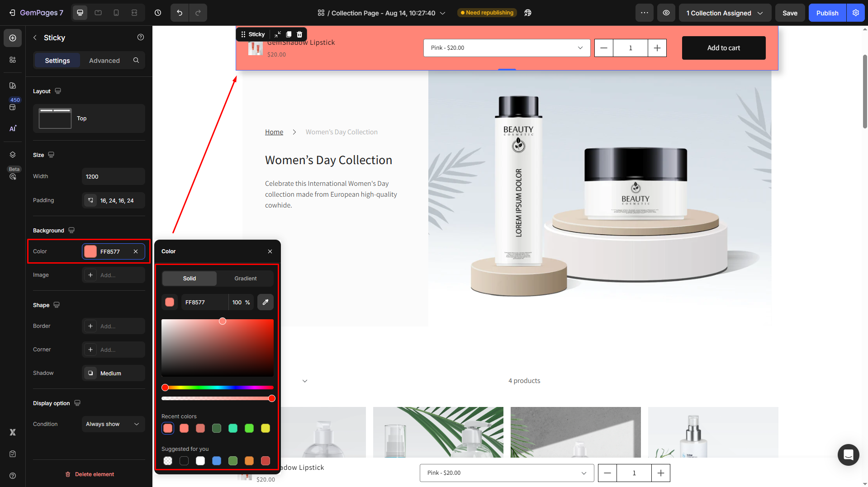Open the live chat support bubble
868x487 pixels.
tap(848, 454)
